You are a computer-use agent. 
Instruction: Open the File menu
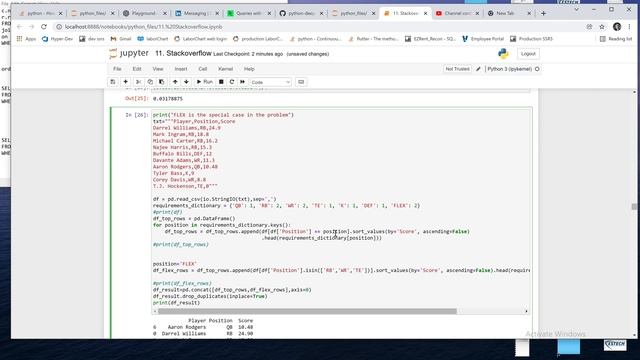(x=117, y=69)
